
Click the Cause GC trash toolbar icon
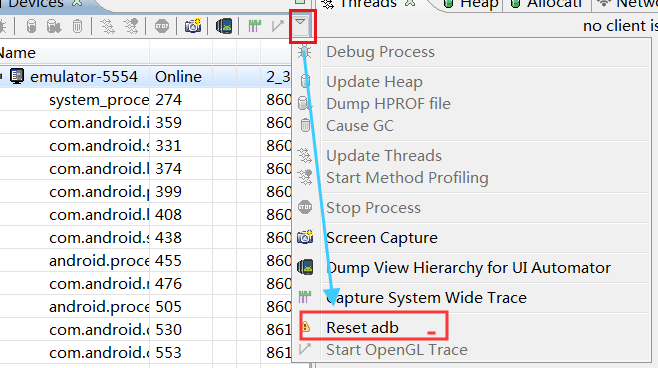[x=77, y=26]
